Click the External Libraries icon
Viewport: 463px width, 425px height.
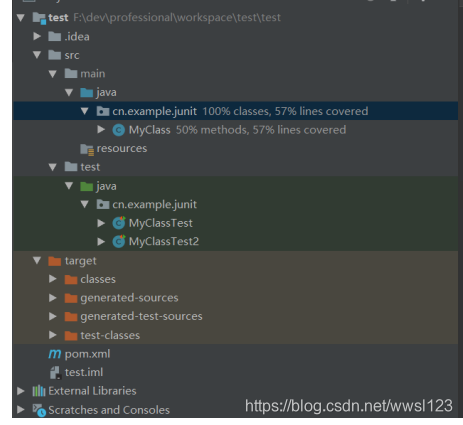[39, 391]
